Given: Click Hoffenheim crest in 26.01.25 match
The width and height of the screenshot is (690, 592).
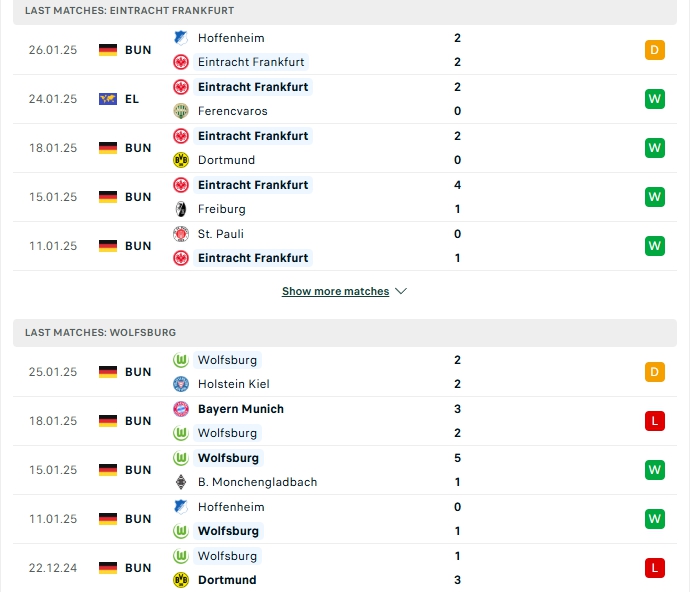Looking at the screenshot, I should click(180, 38).
